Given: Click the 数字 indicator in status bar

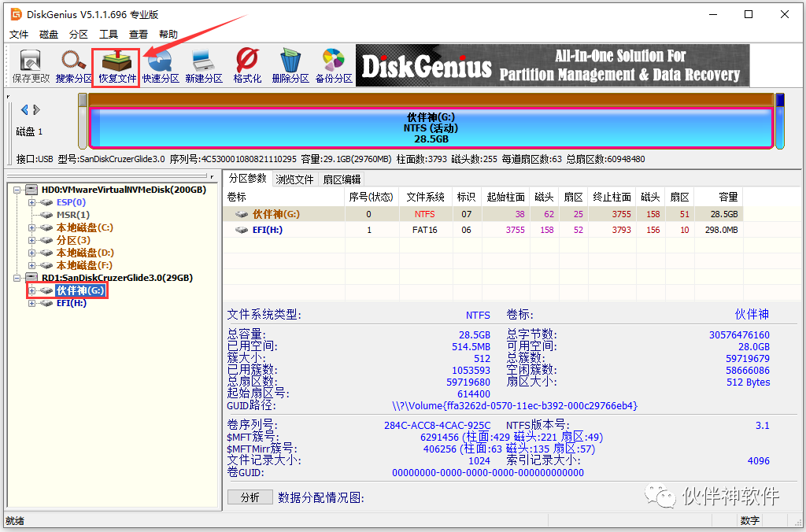Looking at the screenshot, I should tap(749, 521).
